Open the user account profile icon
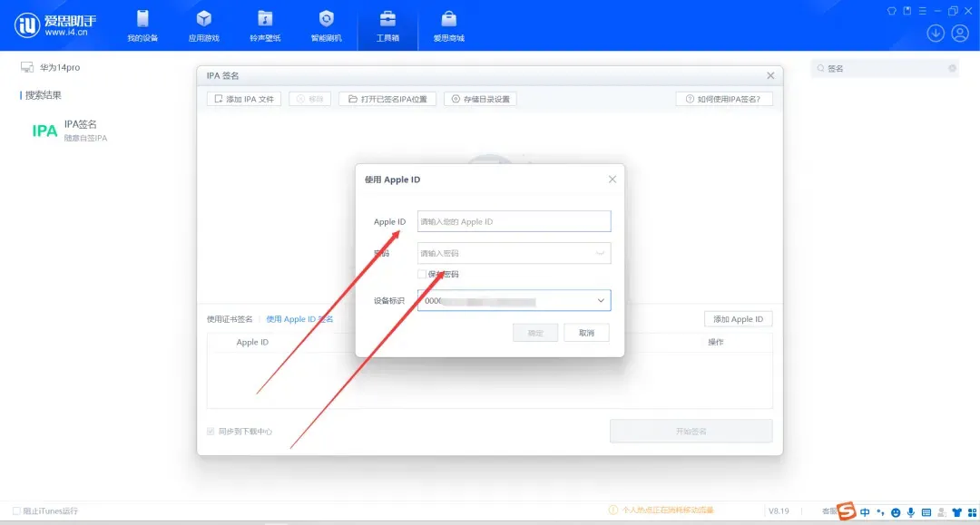 point(960,34)
